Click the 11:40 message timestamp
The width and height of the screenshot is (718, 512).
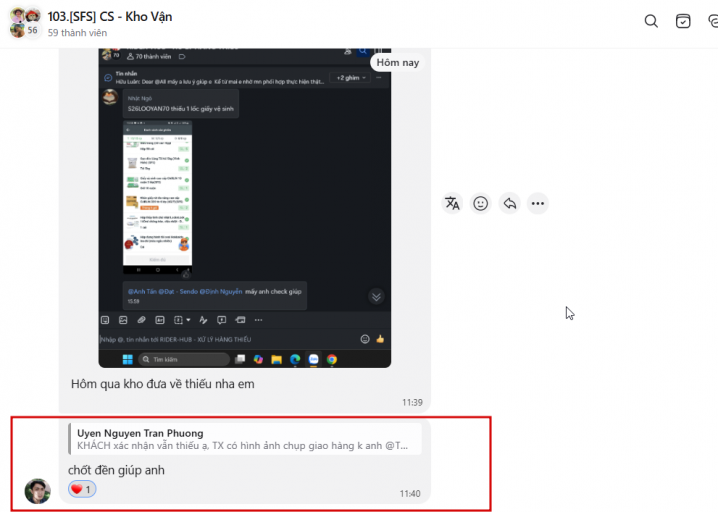[410, 494]
